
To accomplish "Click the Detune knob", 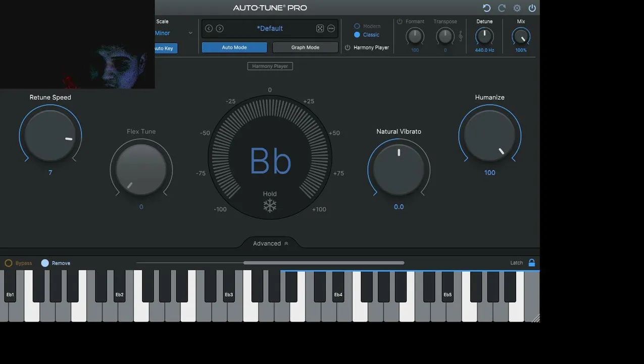I will click(484, 36).
